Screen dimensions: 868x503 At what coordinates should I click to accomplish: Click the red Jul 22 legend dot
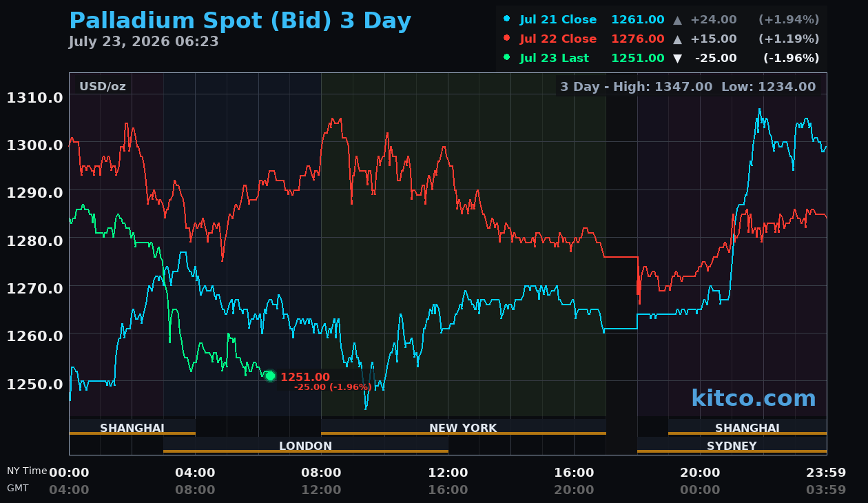coord(507,38)
